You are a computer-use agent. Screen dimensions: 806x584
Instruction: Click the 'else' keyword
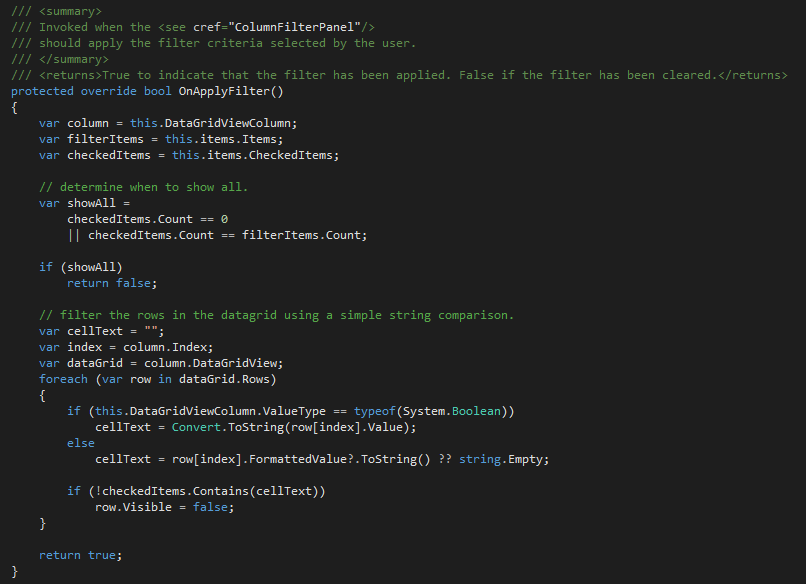[x=81, y=443]
